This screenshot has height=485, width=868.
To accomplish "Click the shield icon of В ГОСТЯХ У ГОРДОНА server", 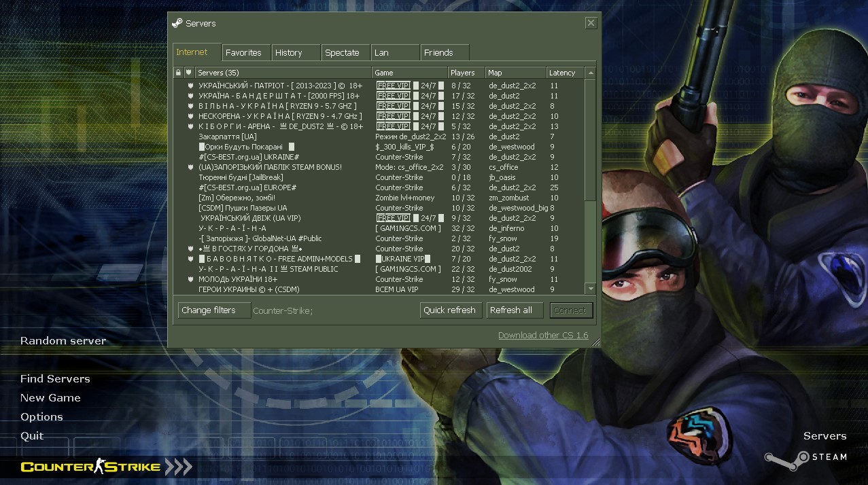I will tap(191, 249).
